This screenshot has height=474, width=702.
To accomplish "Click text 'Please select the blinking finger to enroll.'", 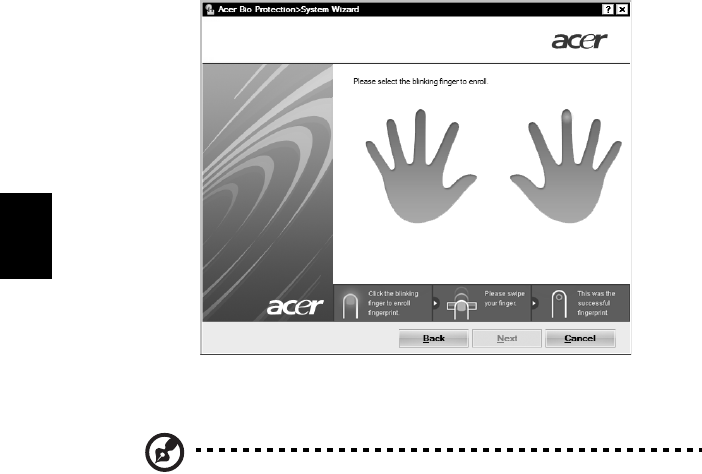I will pos(420,81).
